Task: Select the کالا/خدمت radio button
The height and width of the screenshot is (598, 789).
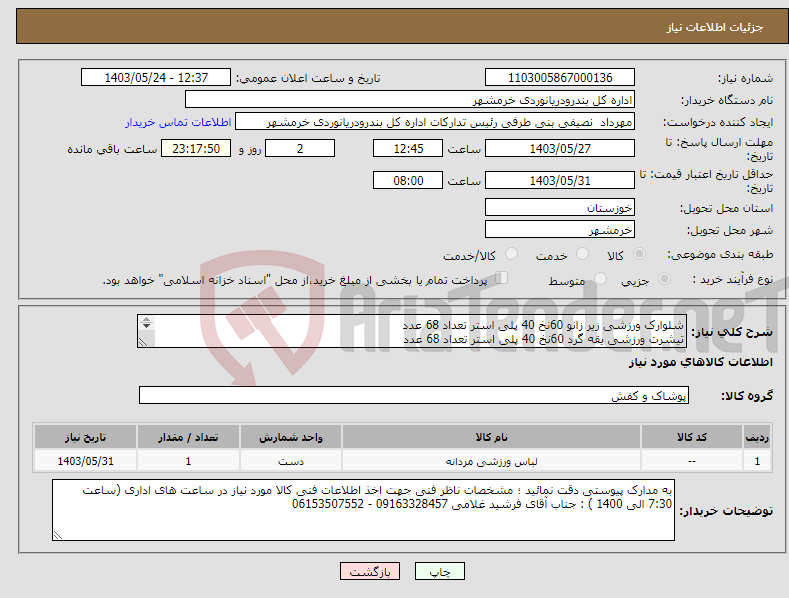Action: pos(511,254)
